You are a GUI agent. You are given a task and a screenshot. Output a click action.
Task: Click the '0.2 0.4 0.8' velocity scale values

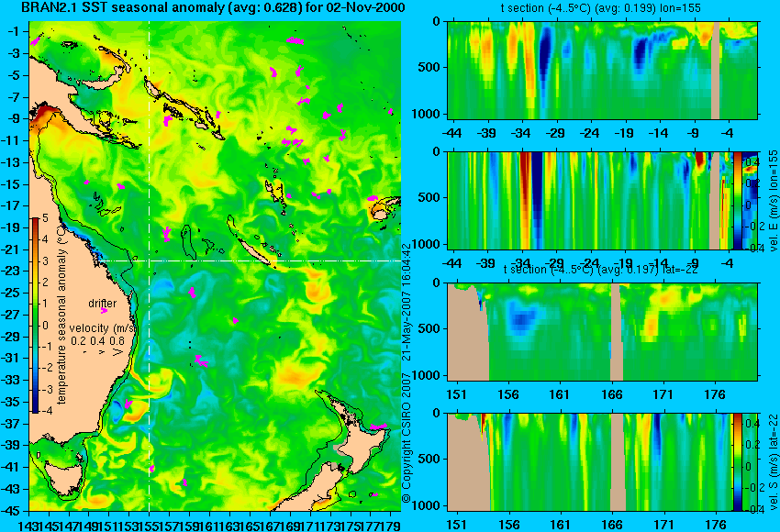click(x=97, y=341)
